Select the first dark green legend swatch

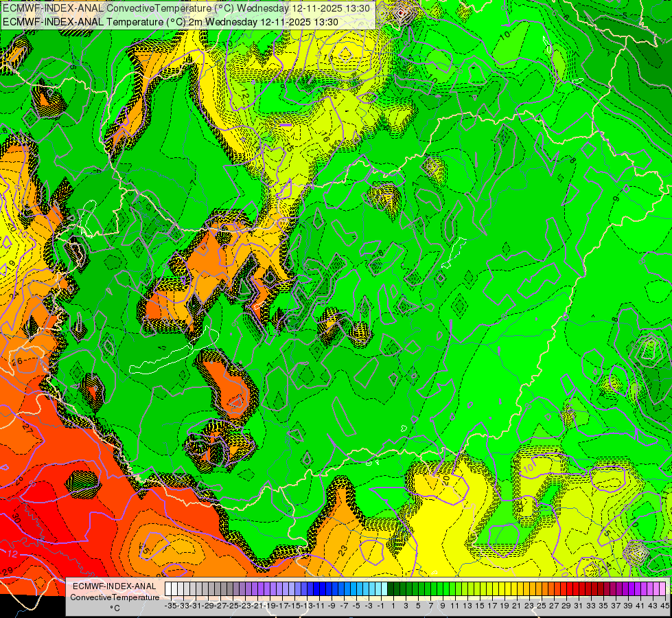click(x=391, y=589)
